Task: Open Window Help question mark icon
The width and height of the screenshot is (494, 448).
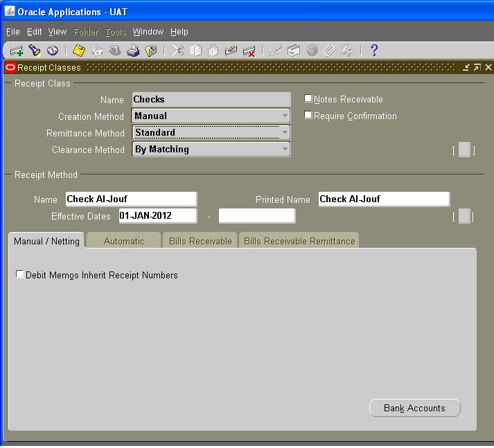Action: tap(374, 51)
